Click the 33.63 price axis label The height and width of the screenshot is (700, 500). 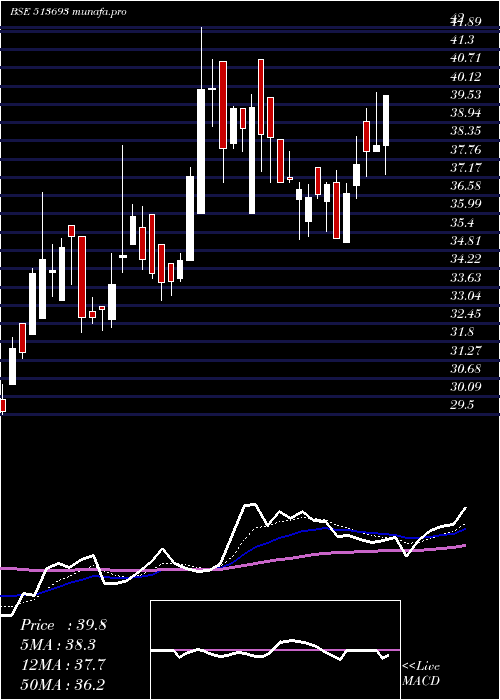coord(466,278)
